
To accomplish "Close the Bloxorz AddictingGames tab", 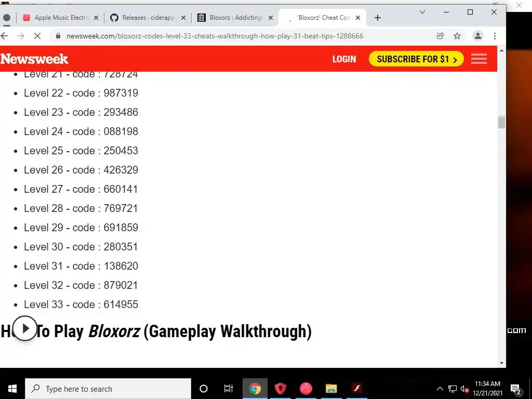I will (270, 18).
